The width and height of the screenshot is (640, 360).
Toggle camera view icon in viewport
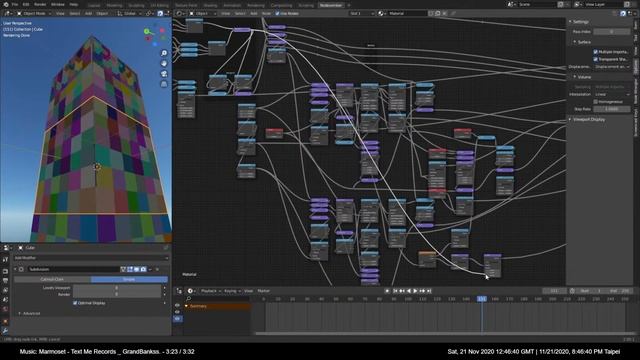point(164,73)
